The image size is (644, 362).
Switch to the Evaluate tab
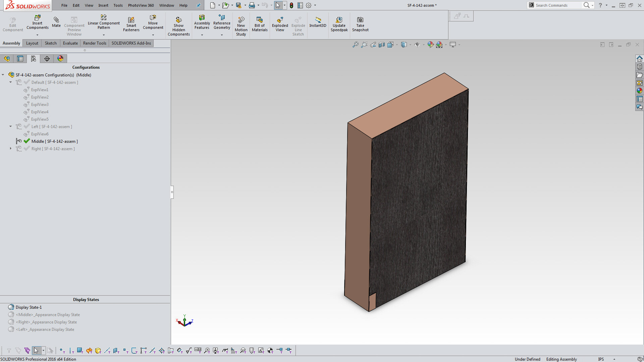70,43
